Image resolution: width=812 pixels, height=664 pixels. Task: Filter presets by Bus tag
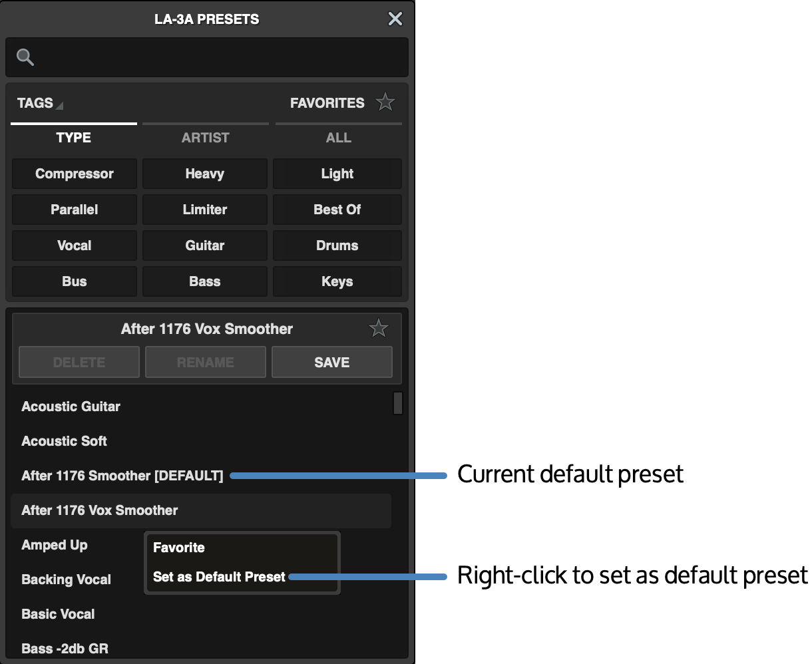(x=75, y=281)
